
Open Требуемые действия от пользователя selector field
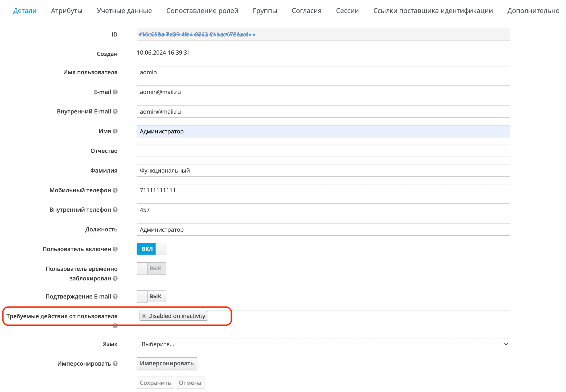click(357, 316)
